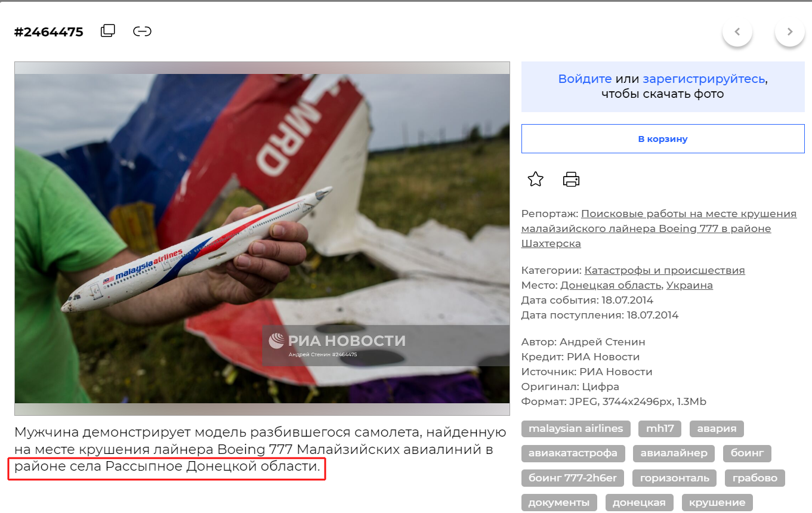Add photo to favorites with star icon
Screen dimensions: 812x513
pos(536,179)
